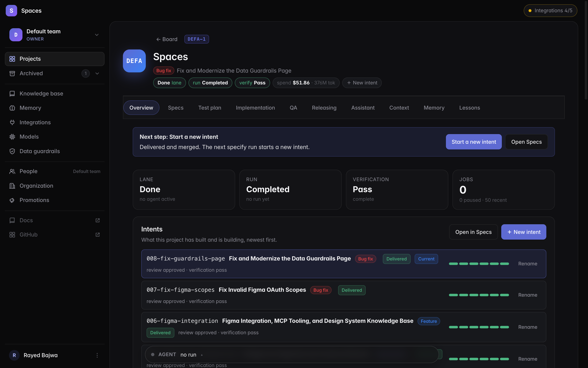Click the Organization building icon
Screen dimensions: 588x368
[12, 186]
